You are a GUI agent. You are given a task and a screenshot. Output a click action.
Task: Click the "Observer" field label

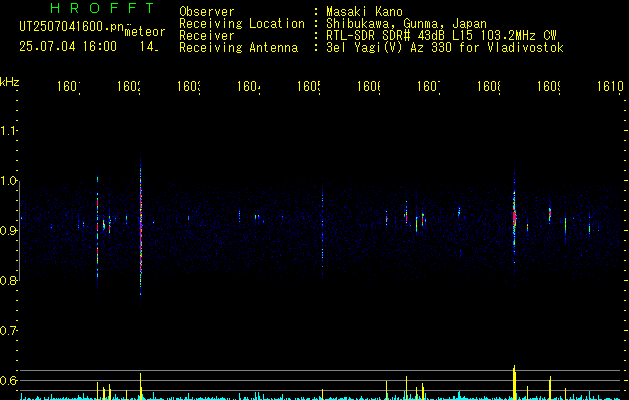tap(207, 12)
